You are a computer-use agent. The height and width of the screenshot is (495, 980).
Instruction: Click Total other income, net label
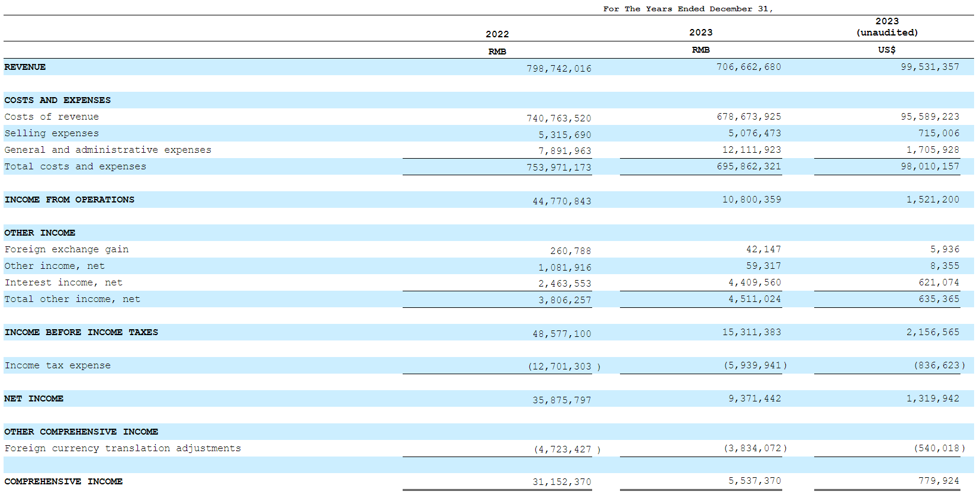(72, 299)
